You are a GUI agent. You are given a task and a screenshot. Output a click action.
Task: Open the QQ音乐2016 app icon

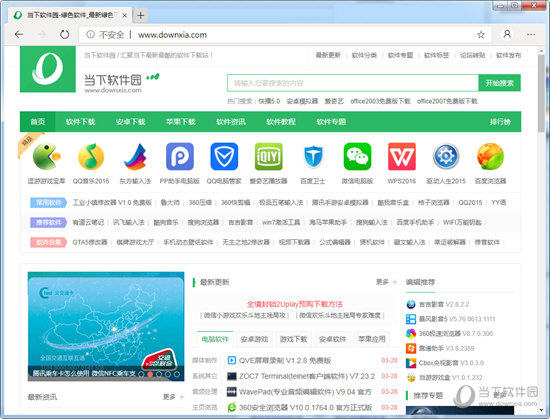[x=91, y=156]
